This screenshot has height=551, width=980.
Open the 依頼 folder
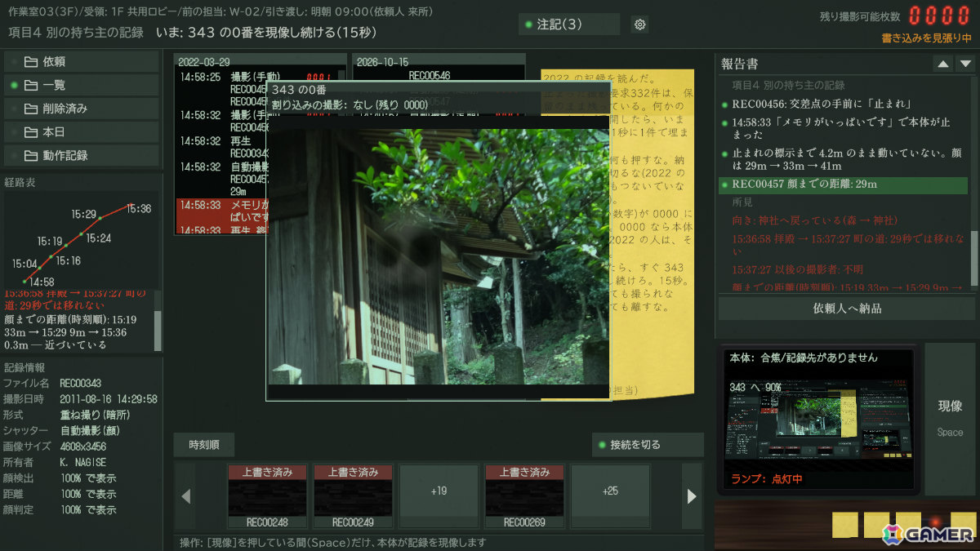82,61
